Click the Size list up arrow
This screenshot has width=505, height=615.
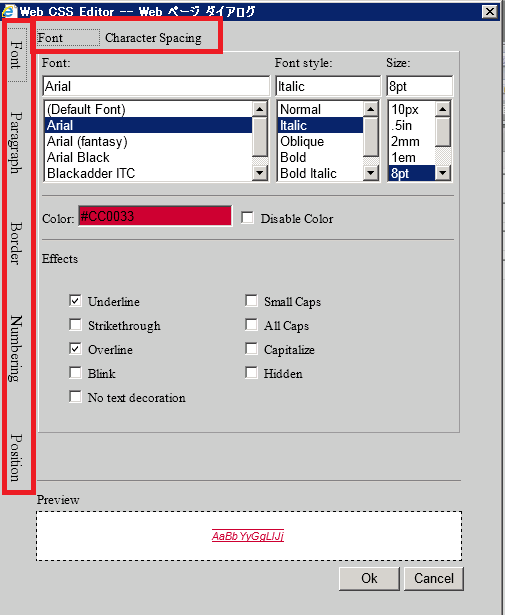pyautogui.click(x=443, y=109)
